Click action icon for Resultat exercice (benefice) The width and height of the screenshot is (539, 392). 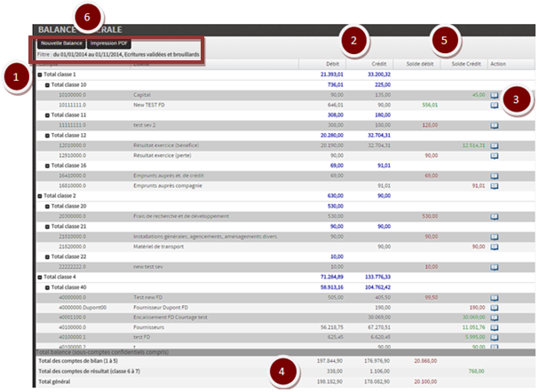pos(494,144)
